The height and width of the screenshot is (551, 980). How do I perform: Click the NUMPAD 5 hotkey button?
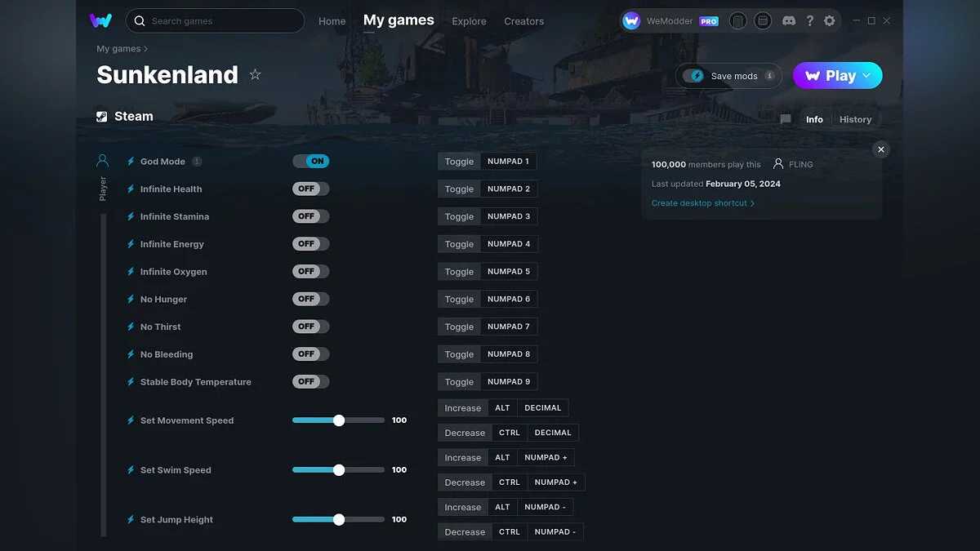[509, 272]
